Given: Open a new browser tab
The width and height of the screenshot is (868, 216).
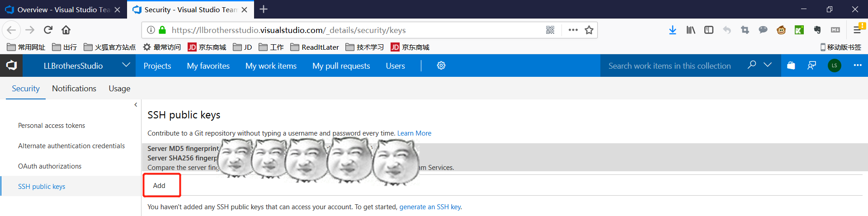Looking at the screenshot, I should click(x=264, y=9).
